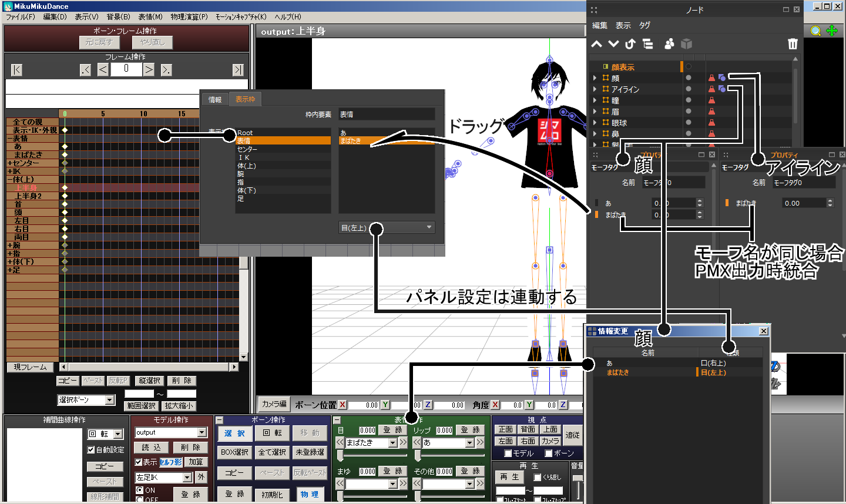Open the 物理演算(P) menu

[x=189, y=16]
